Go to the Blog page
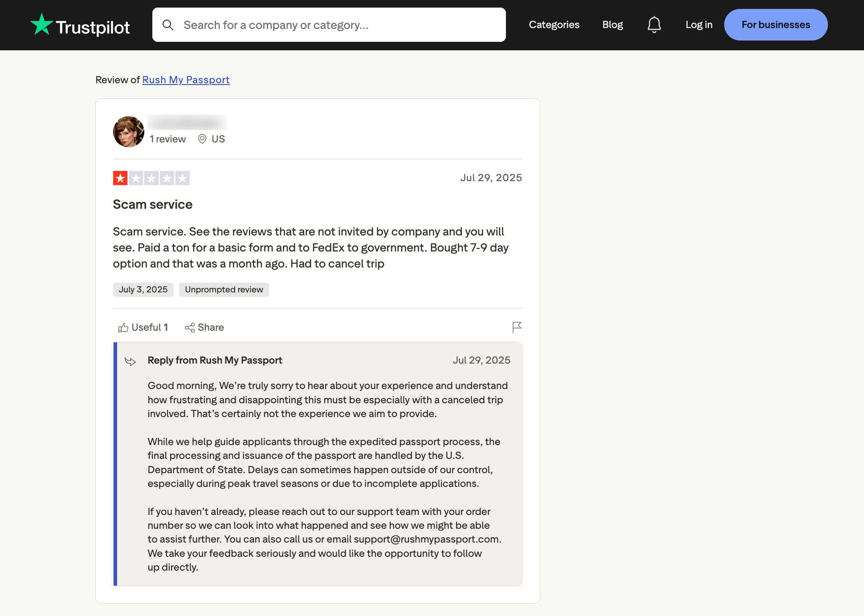Viewport: 864px width, 616px height. (612, 25)
